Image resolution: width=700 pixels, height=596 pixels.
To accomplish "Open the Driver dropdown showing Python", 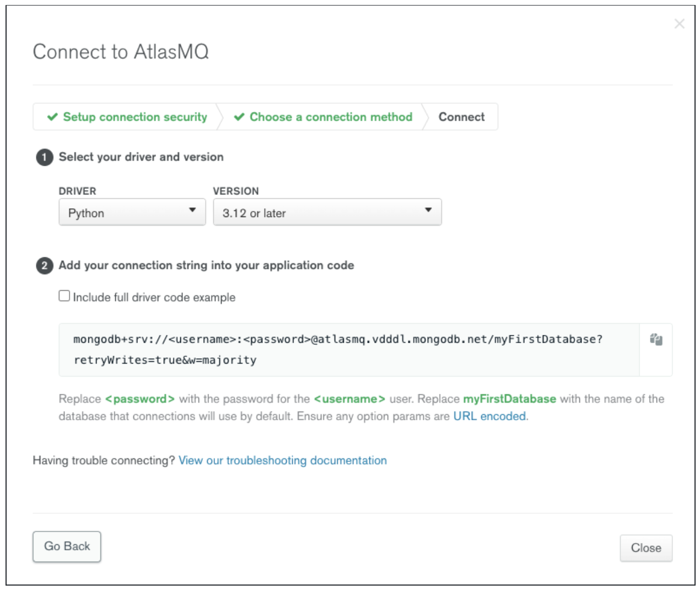I will click(132, 212).
